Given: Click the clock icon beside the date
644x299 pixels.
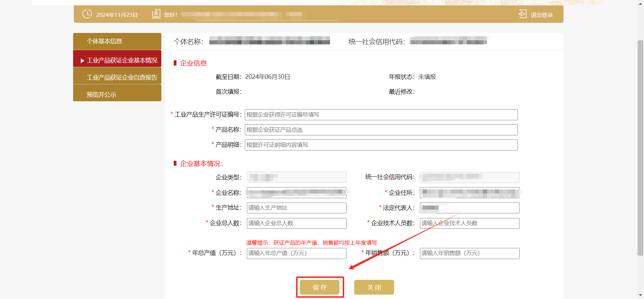Looking at the screenshot, I should [x=87, y=14].
